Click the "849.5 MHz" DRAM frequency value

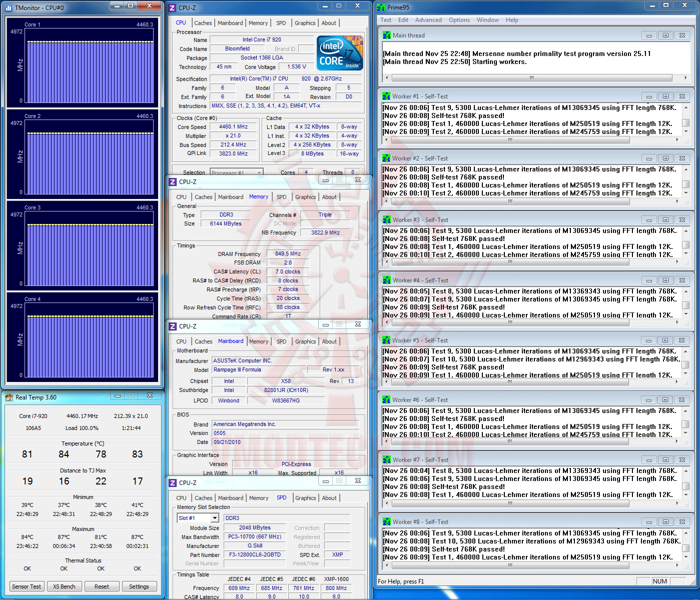point(288,253)
